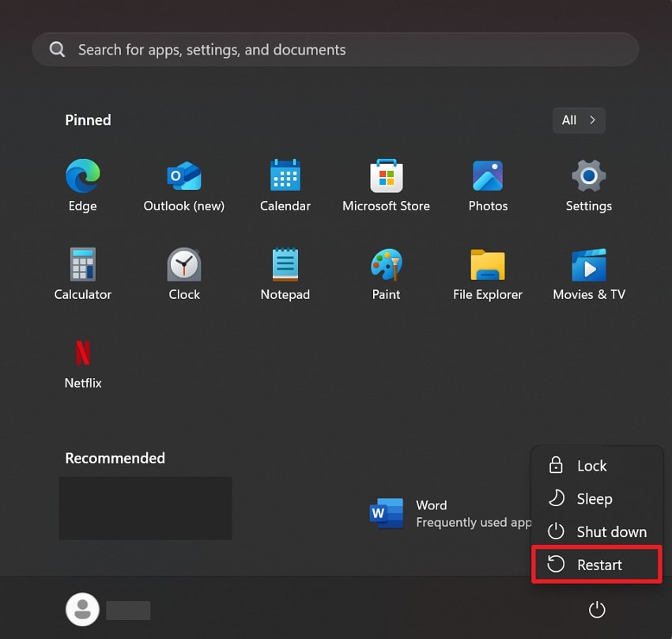Image resolution: width=672 pixels, height=639 pixels.
Task: Choose Restart in power menu
Action: (x=597, y=565)
